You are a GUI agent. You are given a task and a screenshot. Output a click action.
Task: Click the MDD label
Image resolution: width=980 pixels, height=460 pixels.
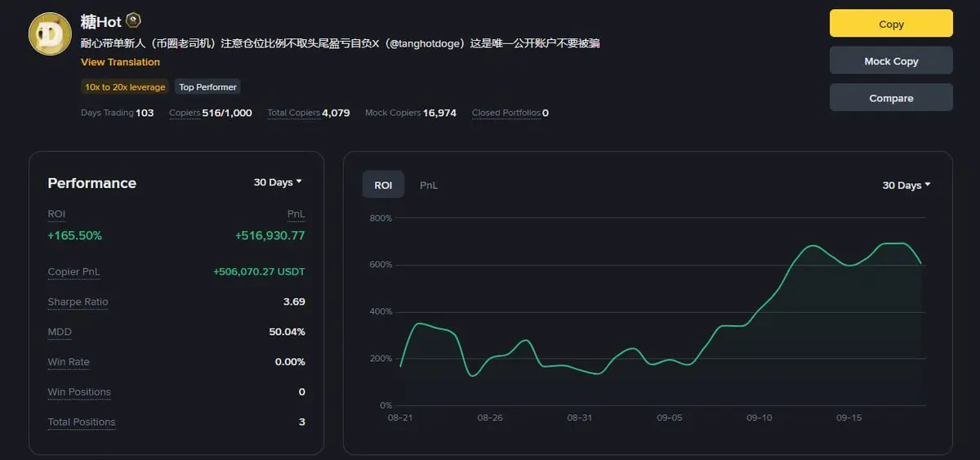[60, 332]
